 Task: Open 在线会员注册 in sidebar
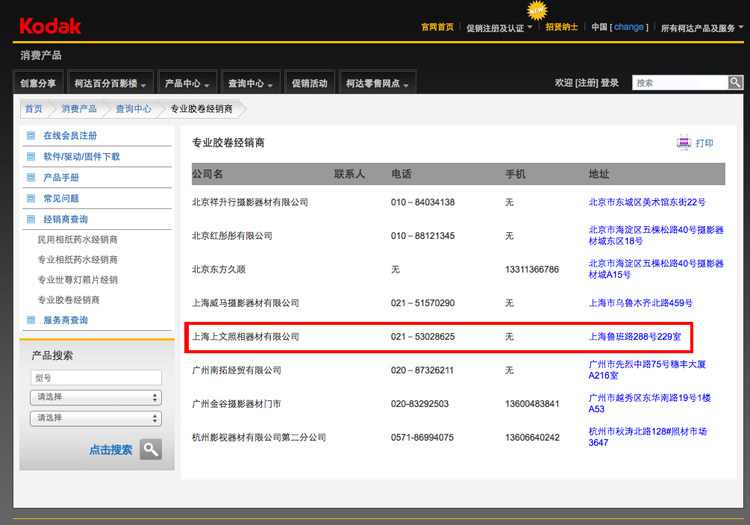[70, 135]
